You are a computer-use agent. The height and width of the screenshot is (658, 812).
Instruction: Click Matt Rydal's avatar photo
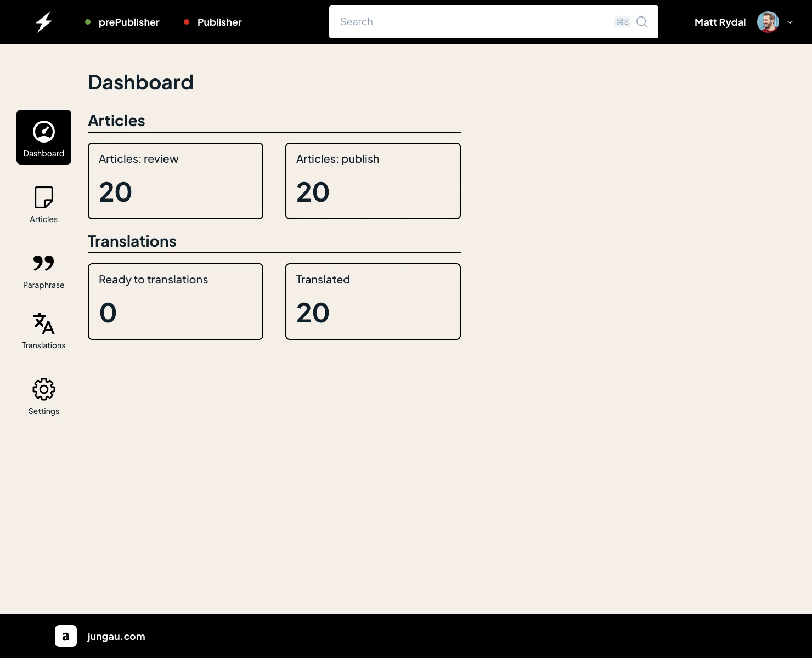tap(768, 22)
